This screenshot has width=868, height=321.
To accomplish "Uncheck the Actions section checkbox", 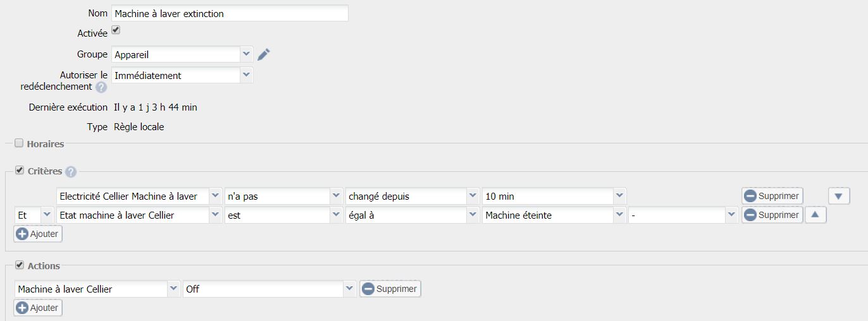I will [x=19, y=265].
